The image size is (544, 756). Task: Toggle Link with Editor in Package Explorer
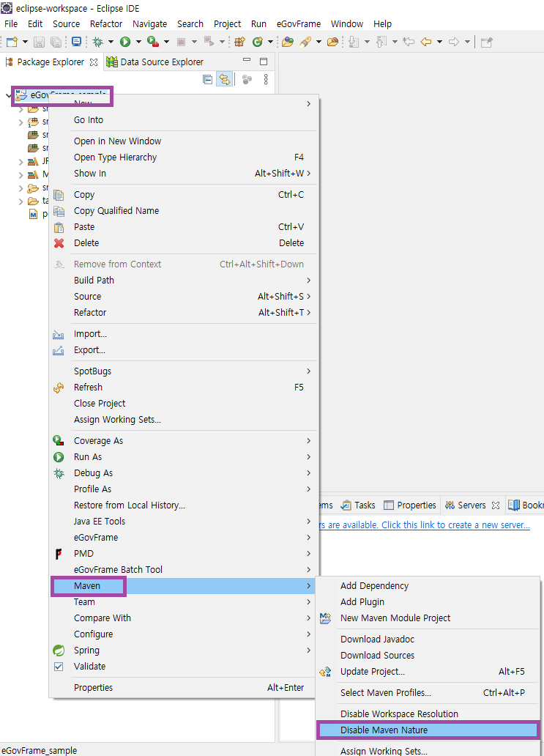pyautogui.click(x=224, y=79)
